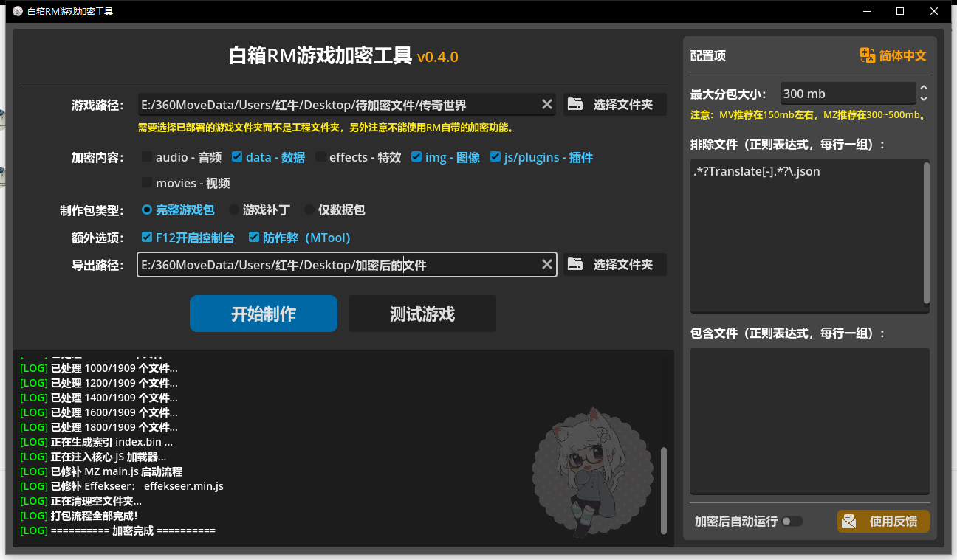Click log line 已修补 MZ main.js 启动流程
957x560 pixels.
(101, 471)
